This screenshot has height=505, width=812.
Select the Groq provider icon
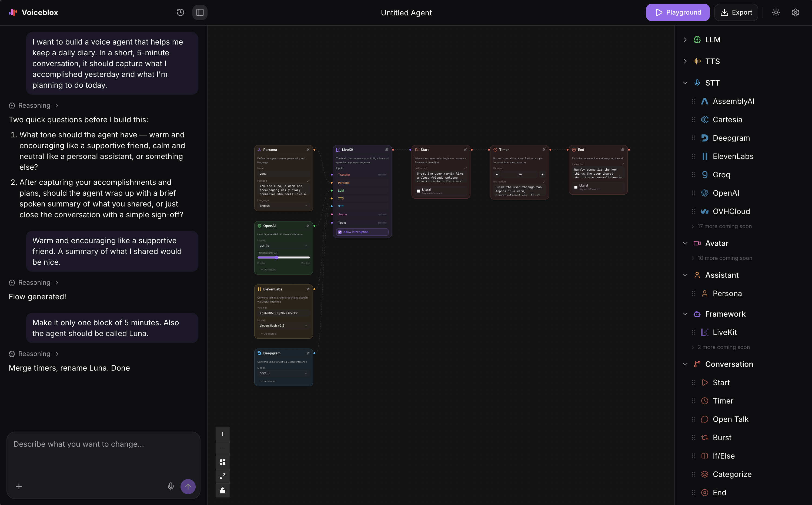click(x=705, y=174)
